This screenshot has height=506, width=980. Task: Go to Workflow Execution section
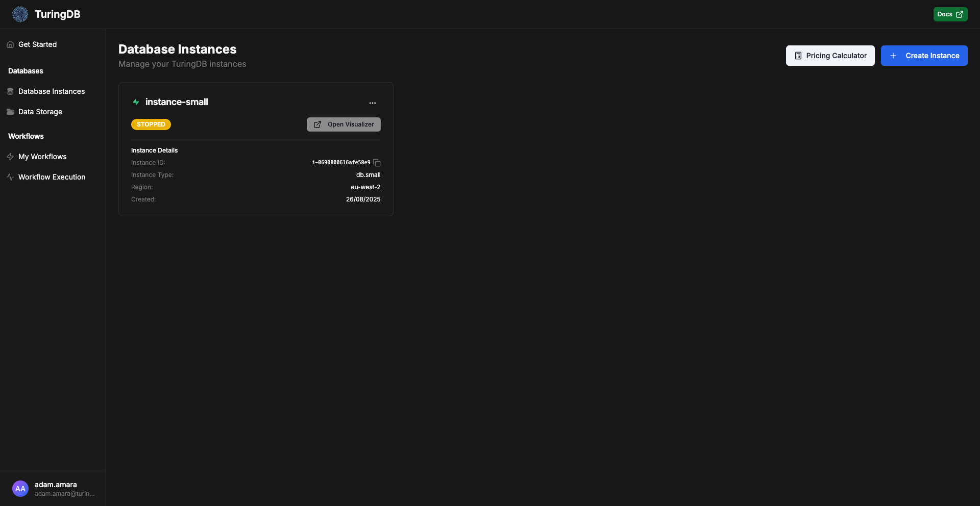coord(52,177)
